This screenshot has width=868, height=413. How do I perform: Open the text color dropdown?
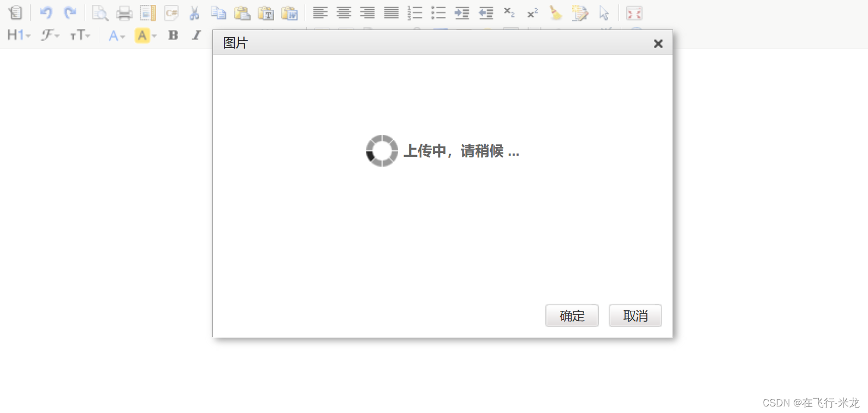pyautogui.click(x=117, y=36)
